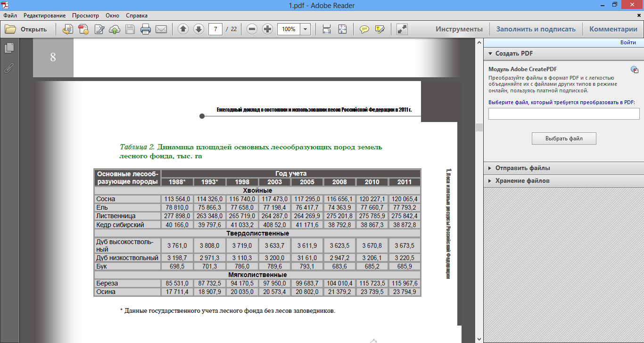644x343 pixels.
Task: Click the Выбрать файл button
Action: coord(564,139)
